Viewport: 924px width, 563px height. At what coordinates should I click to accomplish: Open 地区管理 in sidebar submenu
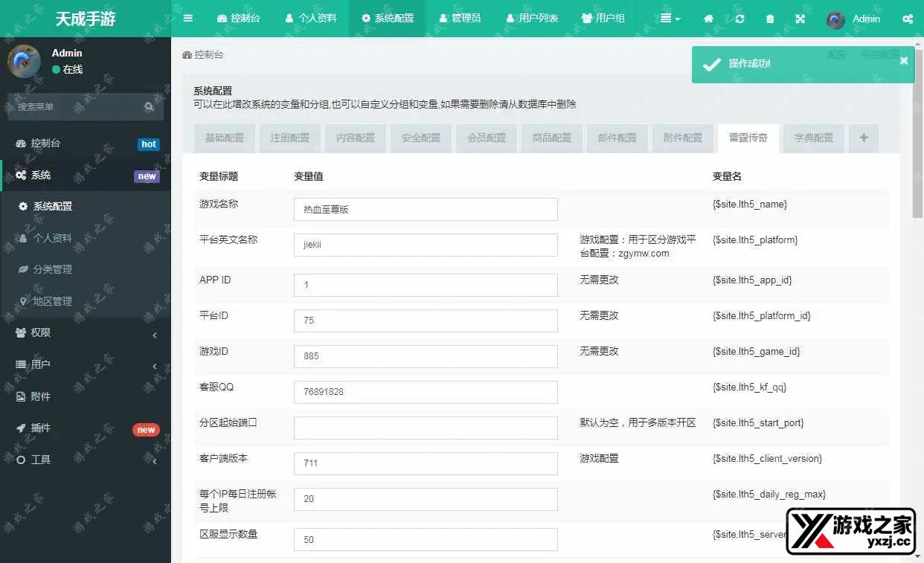(x=86, y=301)
